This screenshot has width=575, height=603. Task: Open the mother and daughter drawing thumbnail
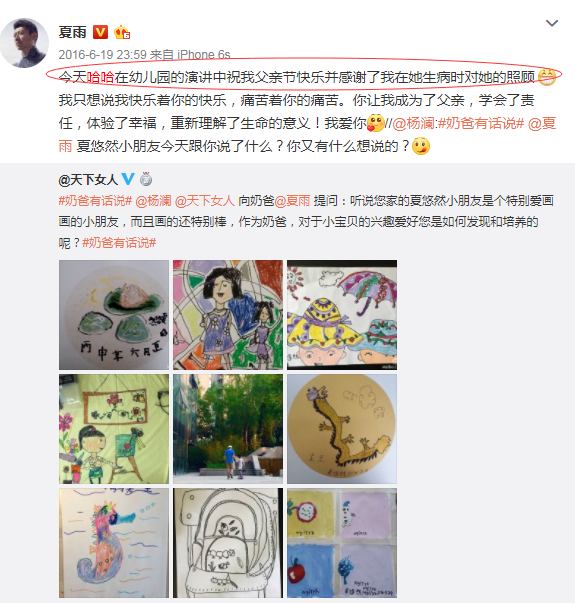(x=228, y=315)
